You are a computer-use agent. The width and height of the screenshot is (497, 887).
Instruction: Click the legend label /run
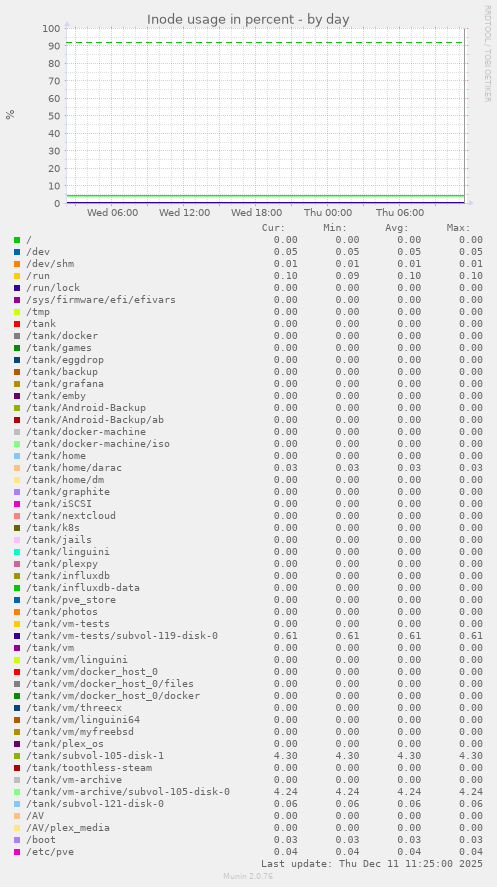[x=38, y=275]
